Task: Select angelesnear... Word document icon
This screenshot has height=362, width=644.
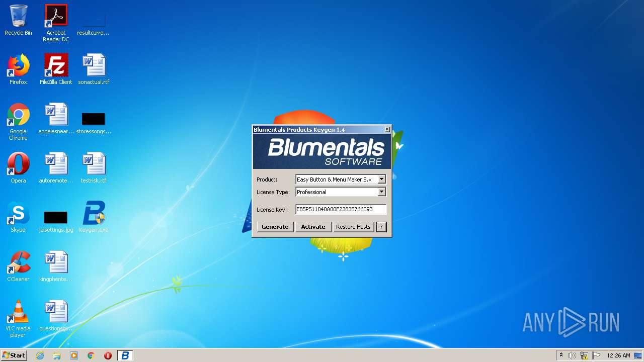Action: point(56,119)
